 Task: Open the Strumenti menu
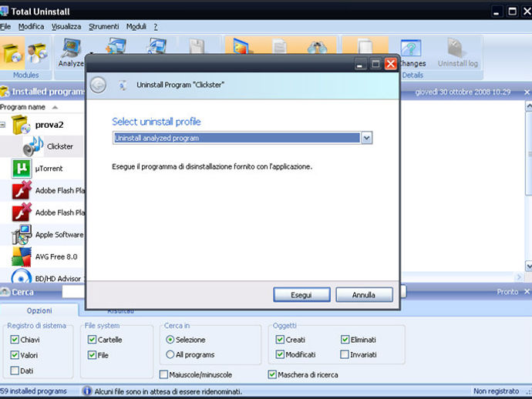tap(103, 26)
